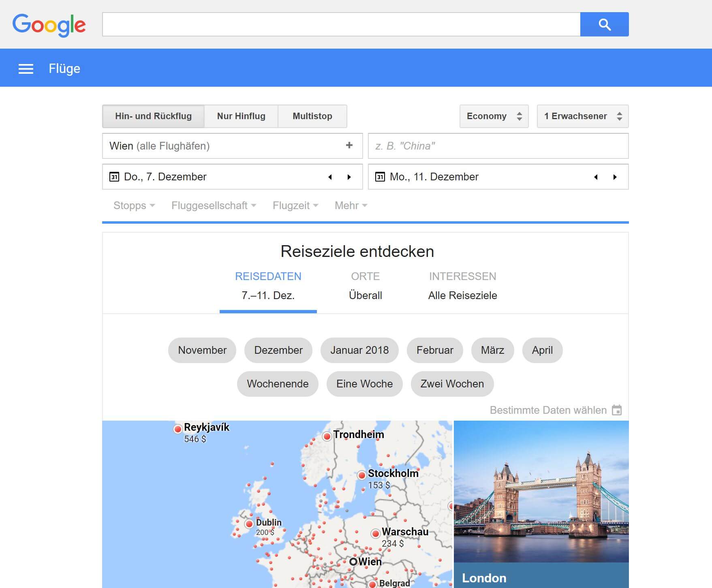
Task: Switch to the ORTE tab
Action: [x=365, y=286]
